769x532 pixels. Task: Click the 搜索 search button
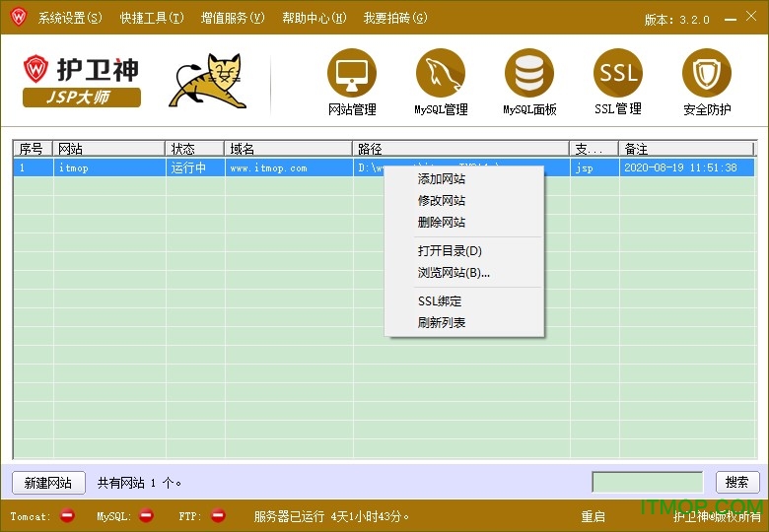(x=737, y=482)
